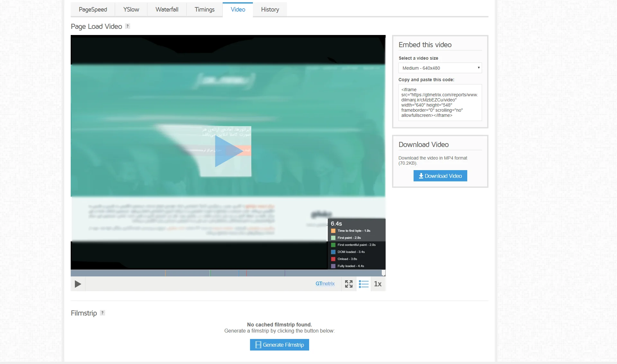This screenshot has height=364, width=617.
Task: Click inside the iframe embed code box
Action: 440,102
